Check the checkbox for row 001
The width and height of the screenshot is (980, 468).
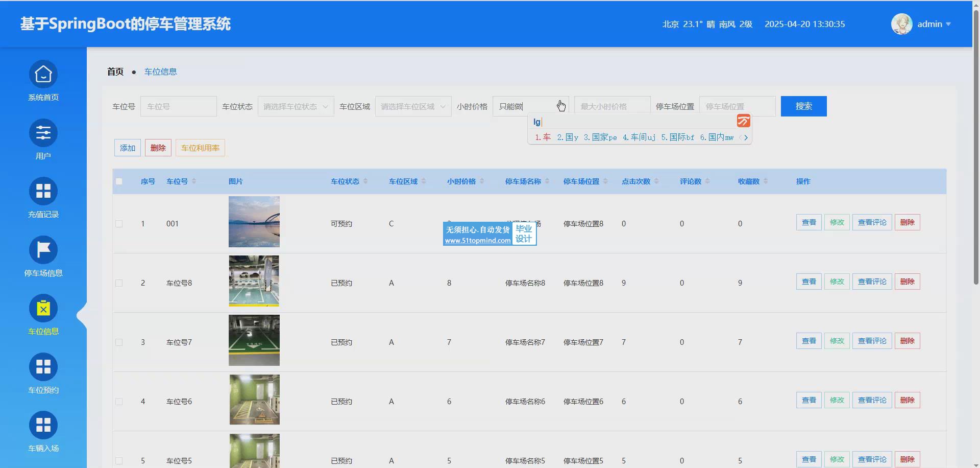(x=119, y=224)
